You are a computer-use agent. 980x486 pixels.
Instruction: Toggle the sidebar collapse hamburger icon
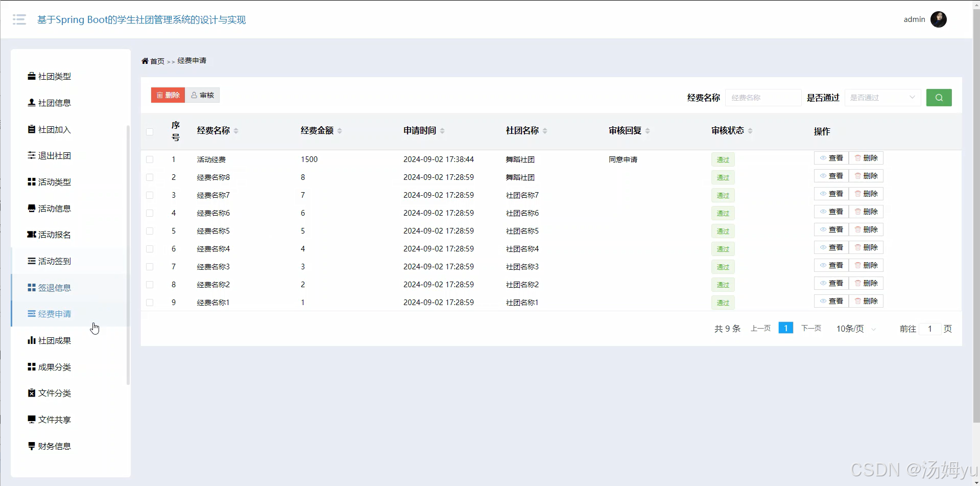(19, 19)
